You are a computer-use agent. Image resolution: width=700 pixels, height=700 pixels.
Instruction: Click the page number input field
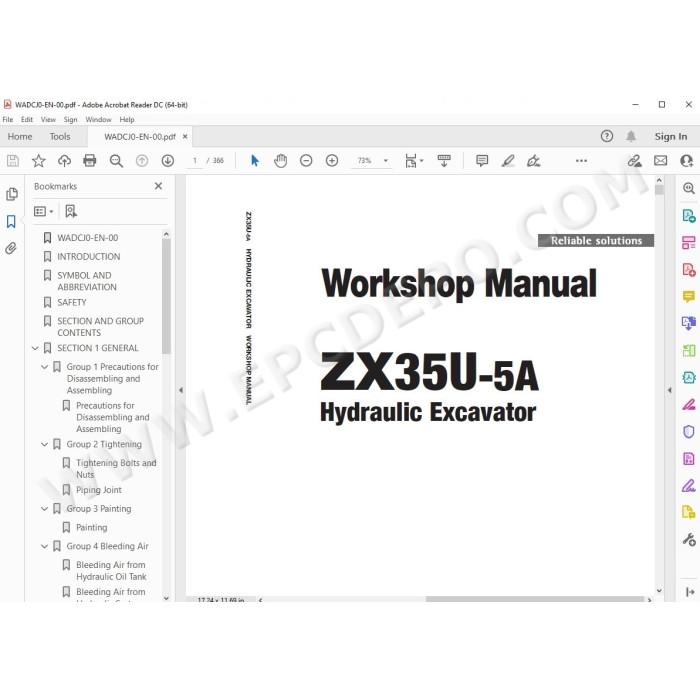(x=195, y=161)
